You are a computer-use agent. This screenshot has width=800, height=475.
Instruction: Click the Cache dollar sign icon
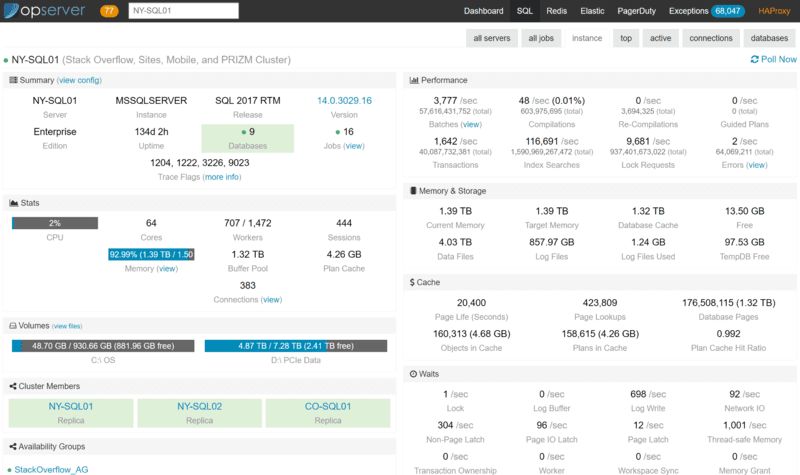coord(412,282)
